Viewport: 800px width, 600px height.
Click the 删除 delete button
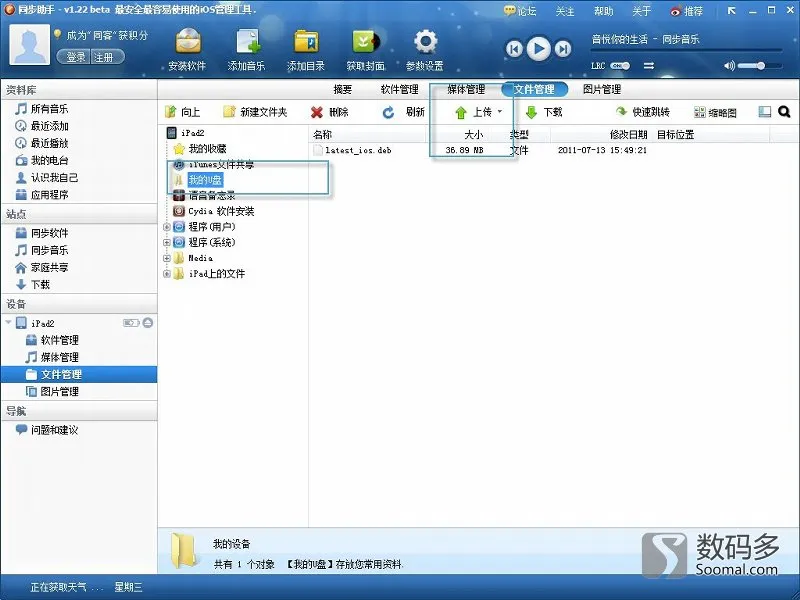(x=330, y=112)
